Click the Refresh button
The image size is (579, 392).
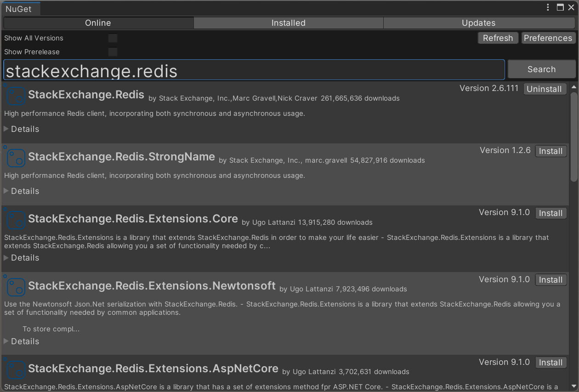(x=498, y=38)
